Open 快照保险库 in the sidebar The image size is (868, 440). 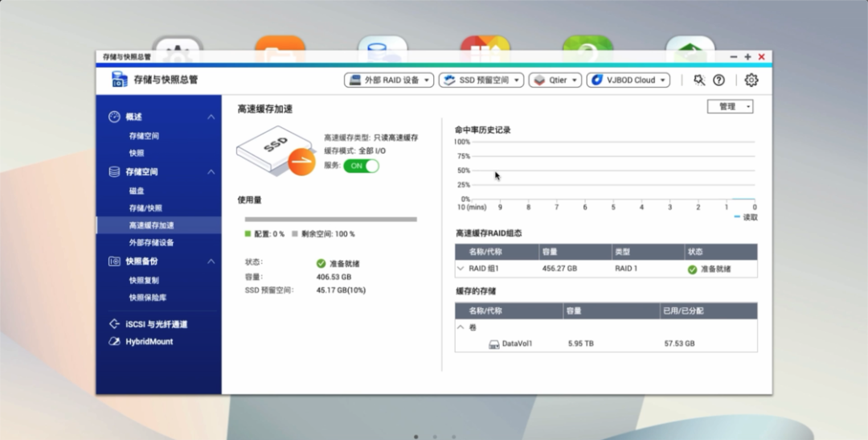(147, 298)
